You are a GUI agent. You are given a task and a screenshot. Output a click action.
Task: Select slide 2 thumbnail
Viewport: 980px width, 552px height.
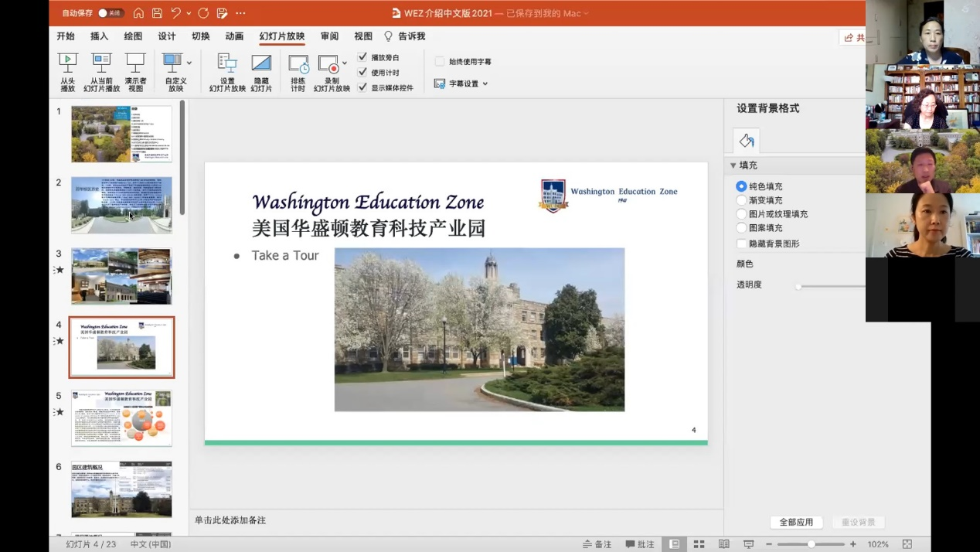(x=121, y=205)
